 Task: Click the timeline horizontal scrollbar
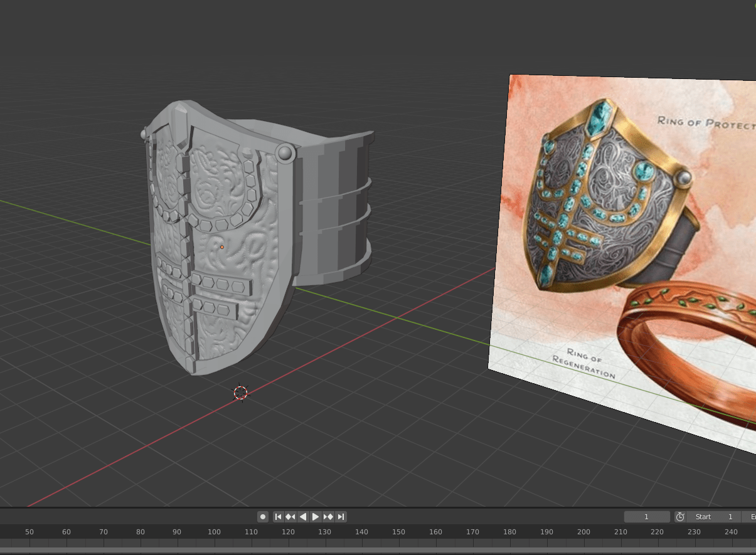click(378, 551)
